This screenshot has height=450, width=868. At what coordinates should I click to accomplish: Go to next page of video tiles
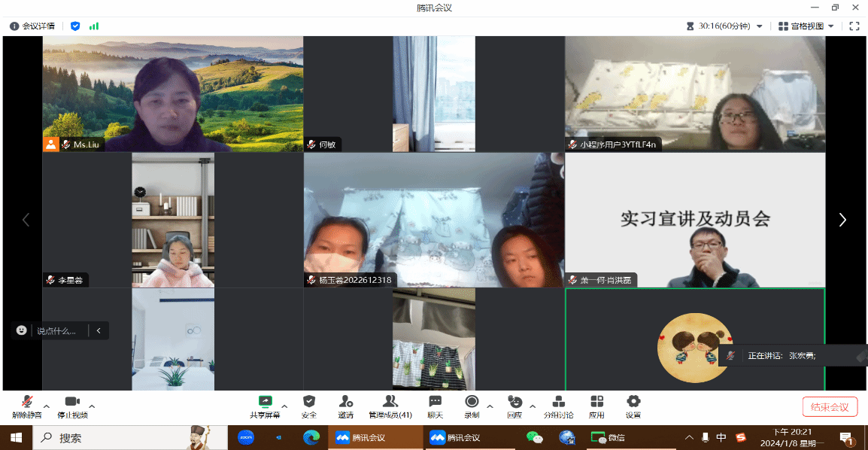pyautogui.click(x=842, y=220)
